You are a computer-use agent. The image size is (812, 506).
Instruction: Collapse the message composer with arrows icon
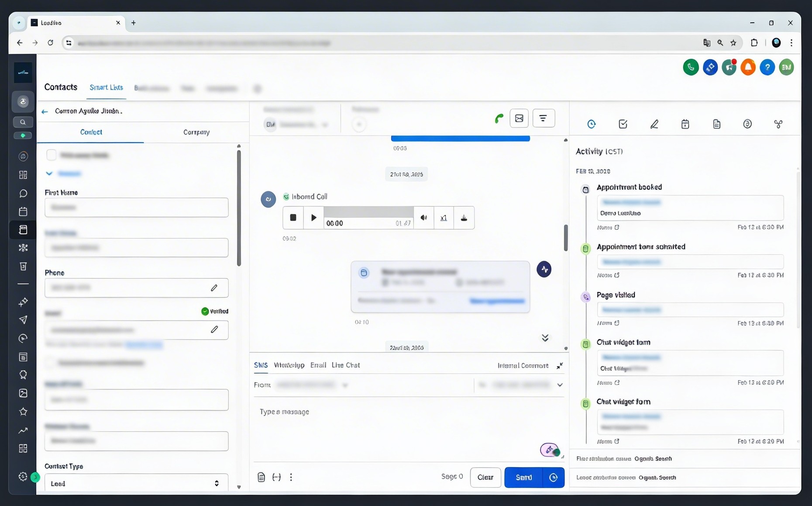pyautogui.click(x=560, y=366)
